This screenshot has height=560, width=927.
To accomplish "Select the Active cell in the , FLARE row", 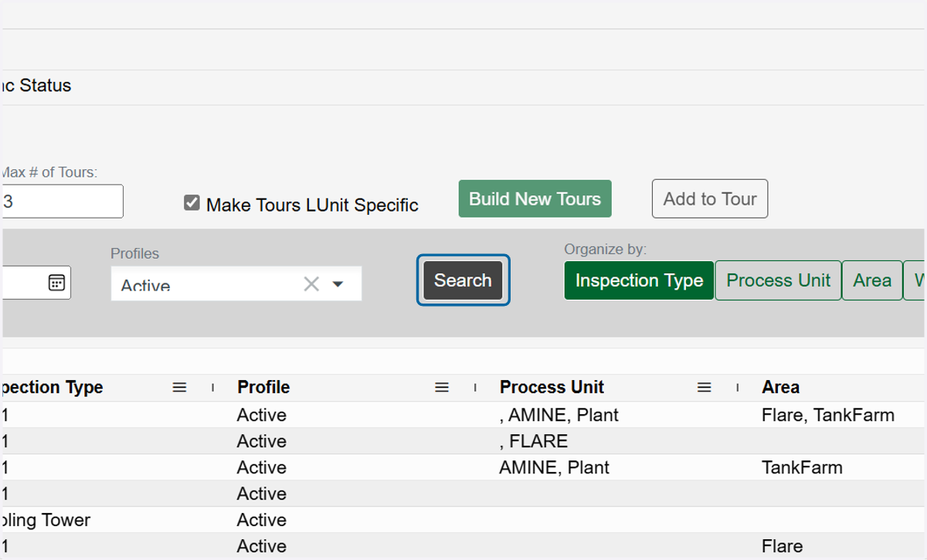I will pyautogui.click(x=262, y=441).
